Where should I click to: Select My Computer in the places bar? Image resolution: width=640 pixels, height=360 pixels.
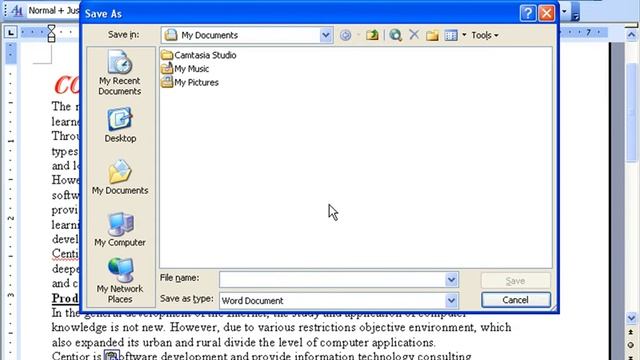click(x=120, y=229)
